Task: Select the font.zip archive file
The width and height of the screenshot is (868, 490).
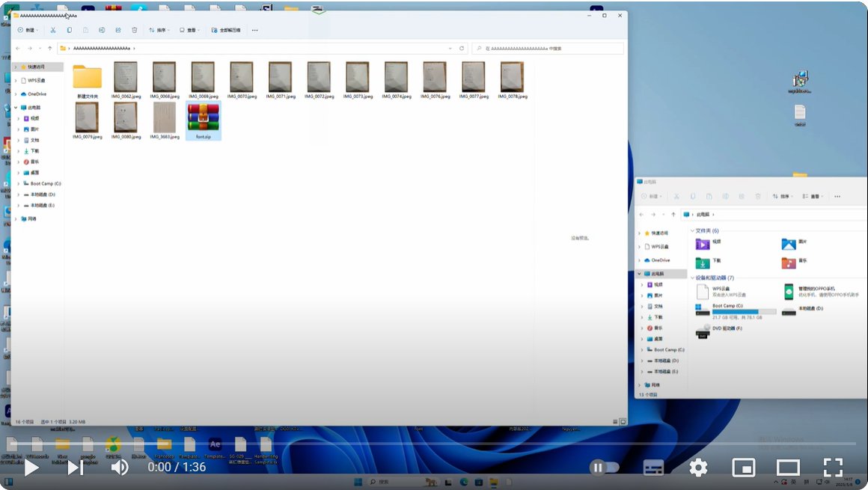Action: point(204,120)
